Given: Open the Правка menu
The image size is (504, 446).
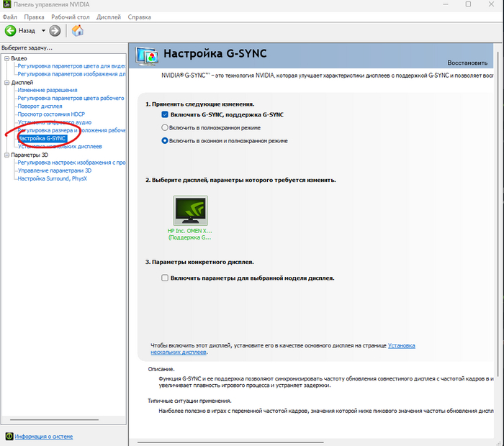Looking at the screenshot, I should pos(34,17).
